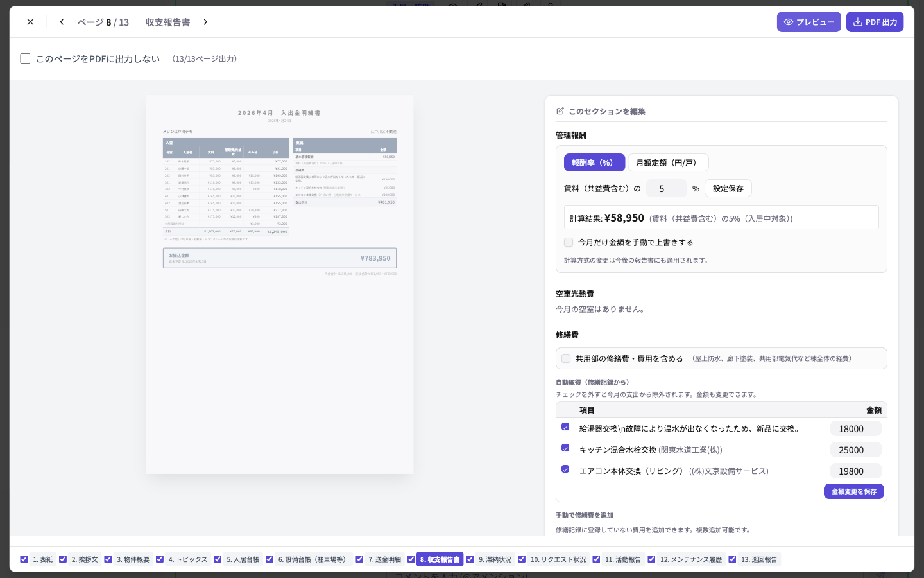Click the プレビュー button
The height and width of the screenshot is (578, 924).
click(809, 22)
